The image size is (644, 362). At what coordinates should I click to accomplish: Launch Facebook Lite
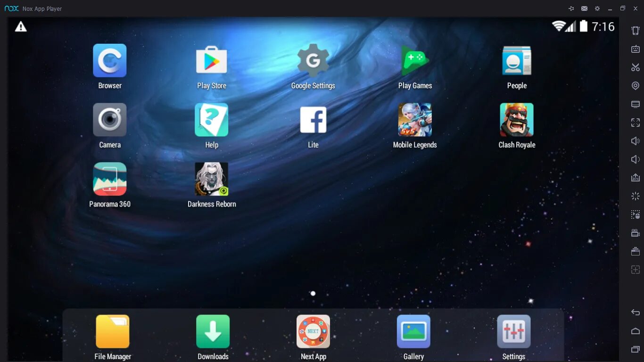pos(313,120)
